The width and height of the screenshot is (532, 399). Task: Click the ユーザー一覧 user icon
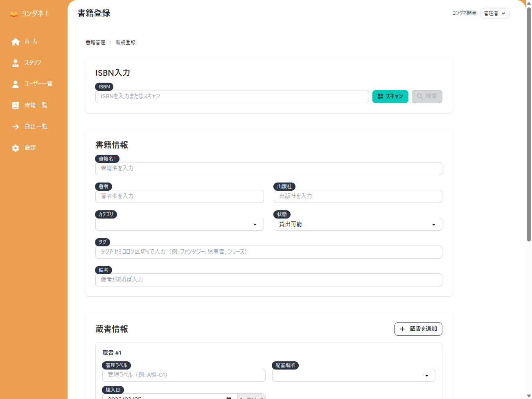[x=16, y=84]
